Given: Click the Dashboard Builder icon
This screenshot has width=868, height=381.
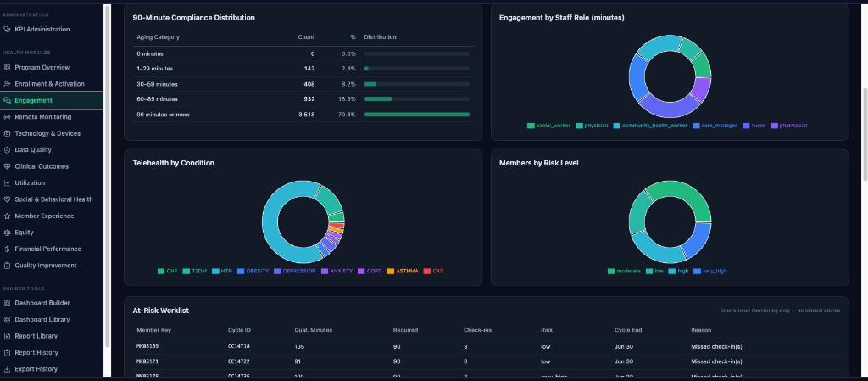Looking at the screenshot, I should point(7,303).
